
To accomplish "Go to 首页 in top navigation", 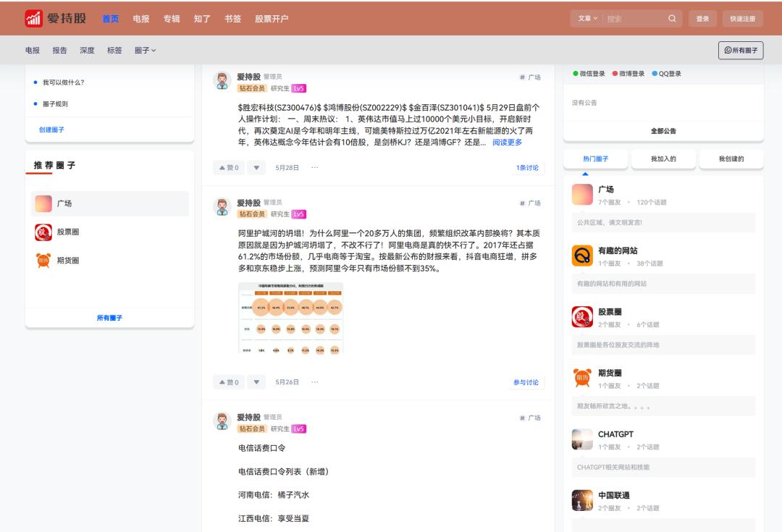I will click(110, 19).
